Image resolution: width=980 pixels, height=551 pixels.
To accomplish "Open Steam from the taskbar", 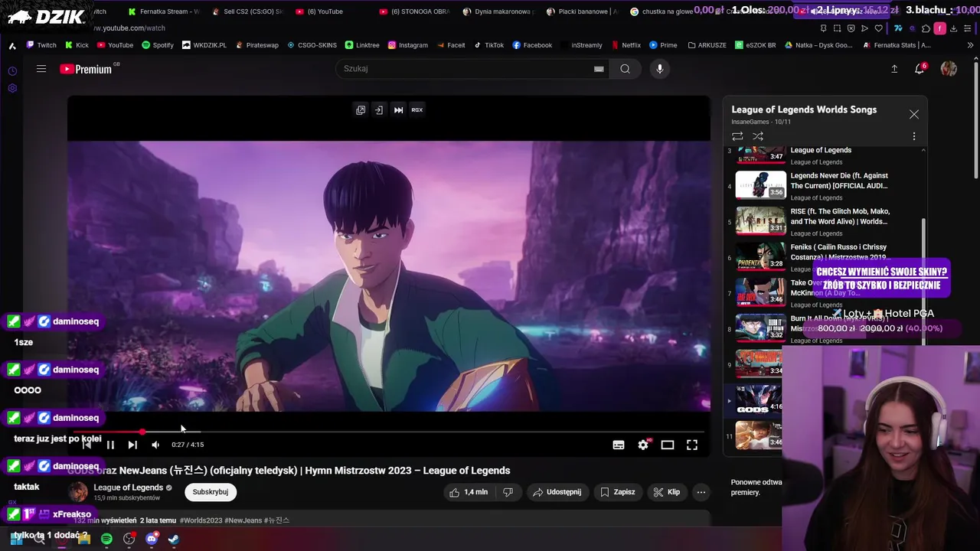I will [174, 539].
